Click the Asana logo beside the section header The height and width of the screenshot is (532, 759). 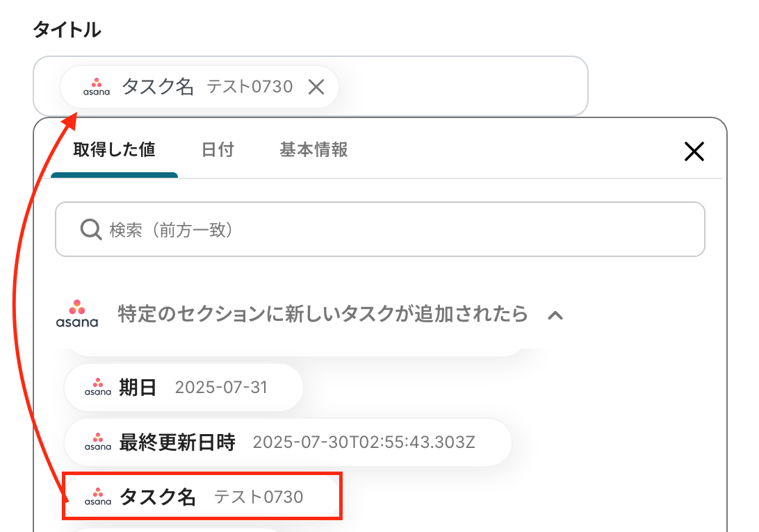(77, 314)
